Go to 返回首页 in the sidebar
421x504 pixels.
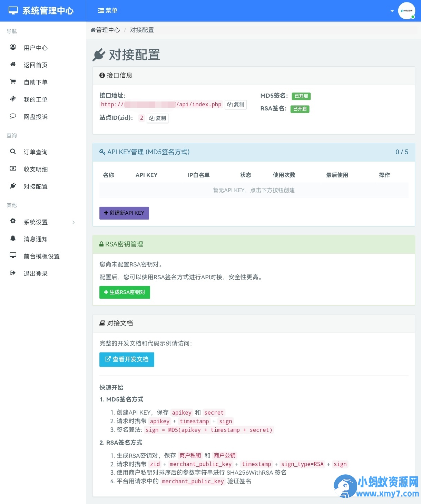36,65
